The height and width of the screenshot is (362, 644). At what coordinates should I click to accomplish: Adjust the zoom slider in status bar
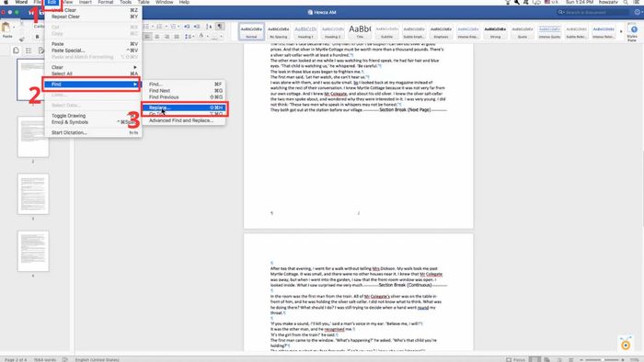pyautogui.click(x=602, y=359)
